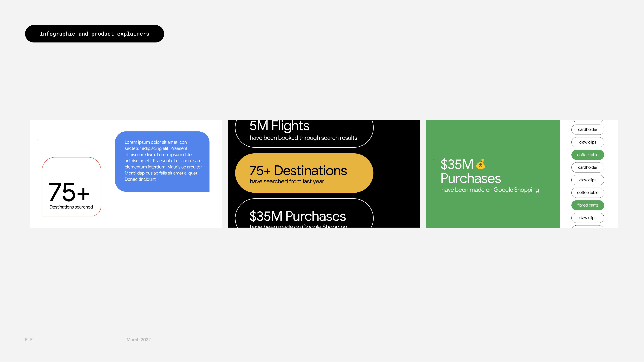Select the second 'cardholder' chip
Viewport: 644px width, 362px height.
click(x=587, y=167)
